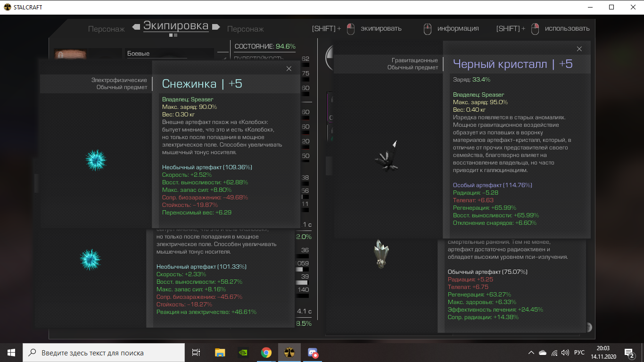Switch to the right Персонаж tab
The width and height of the screenshot is (644, 362).
[246, 29]
